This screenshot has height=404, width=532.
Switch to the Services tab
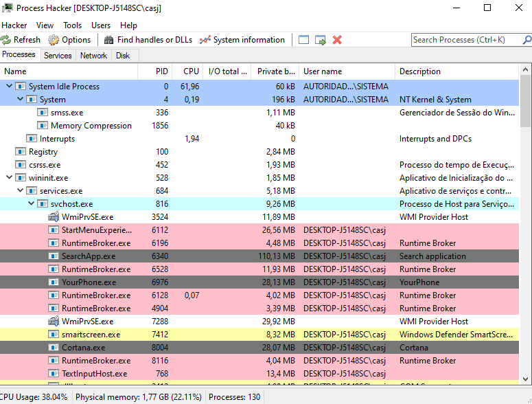[x=58, y=56]
